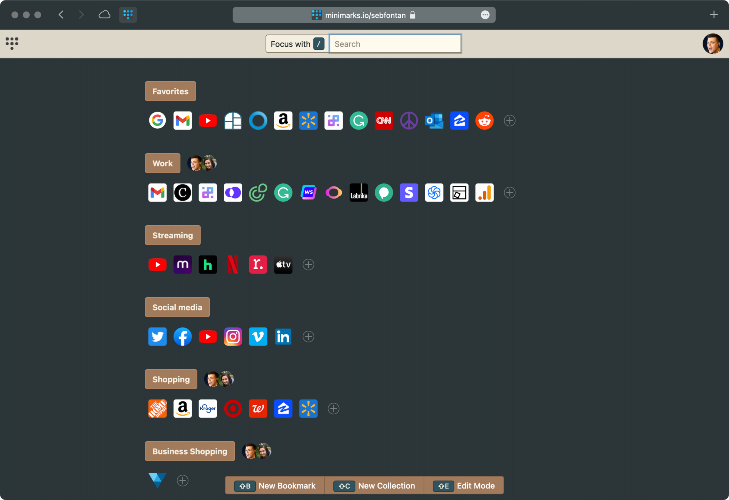729x500 pixels.
Task: Open the user profile avatar menu
Action: coord(712,44)
